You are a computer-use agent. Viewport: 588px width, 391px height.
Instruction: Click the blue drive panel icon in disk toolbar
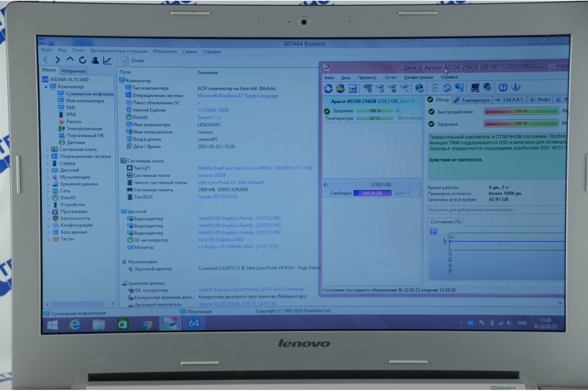click(352, 88)
